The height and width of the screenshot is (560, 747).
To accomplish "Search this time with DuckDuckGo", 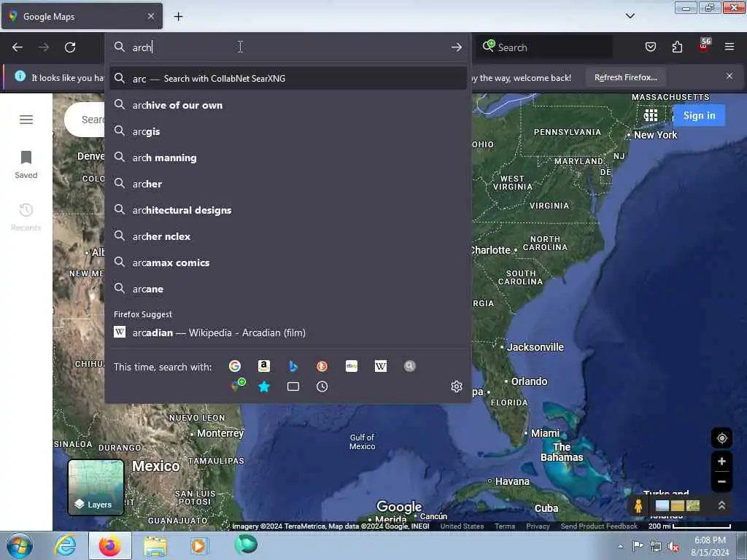I will (322, 366).
